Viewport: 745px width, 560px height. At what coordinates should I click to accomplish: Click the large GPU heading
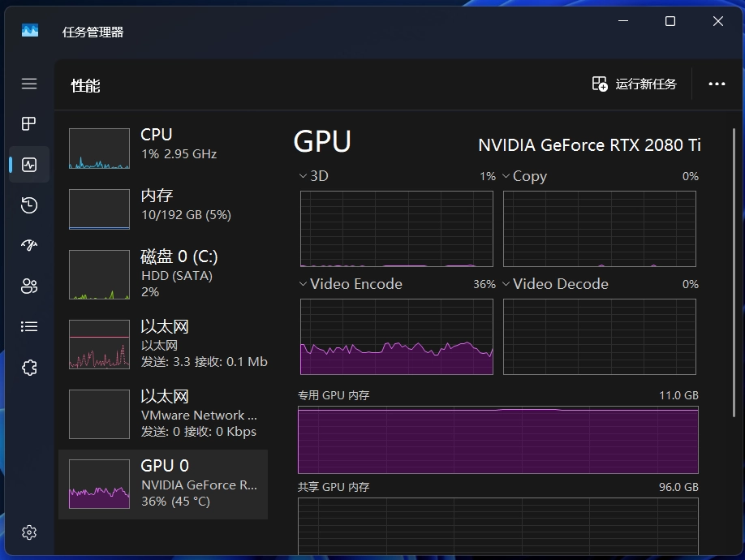click(322, 141)
